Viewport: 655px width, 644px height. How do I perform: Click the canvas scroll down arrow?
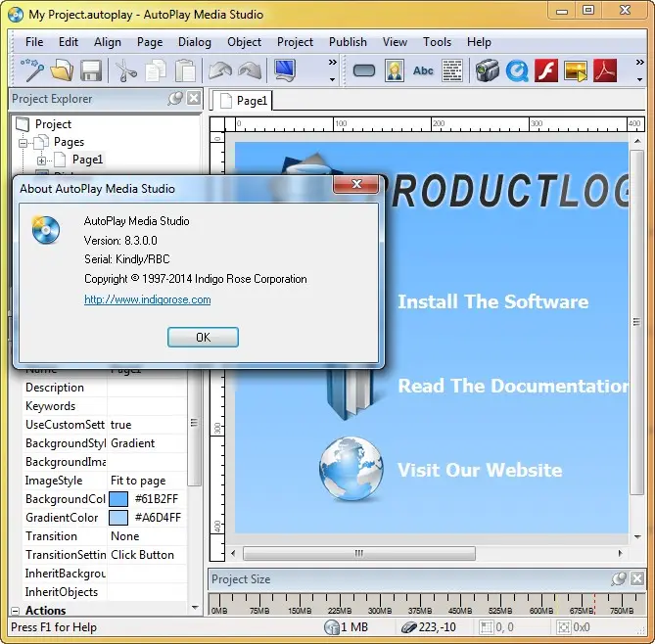(x=637, y=536)
